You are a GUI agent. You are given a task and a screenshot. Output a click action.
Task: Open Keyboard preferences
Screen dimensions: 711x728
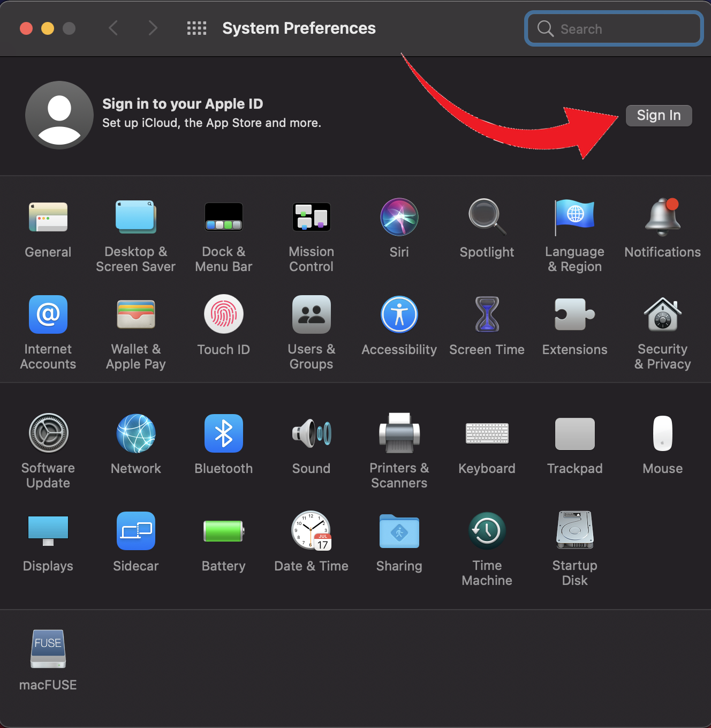tap(487, 434)
